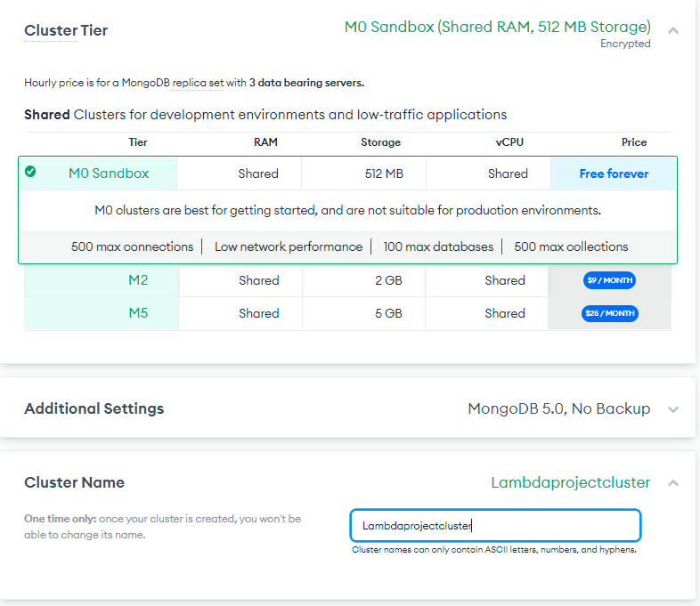Click the Encrypted label under tier summary
Image resolution: width=700 pixels, height=606 pixels.
pyautogui.click(x=625, y=44)
